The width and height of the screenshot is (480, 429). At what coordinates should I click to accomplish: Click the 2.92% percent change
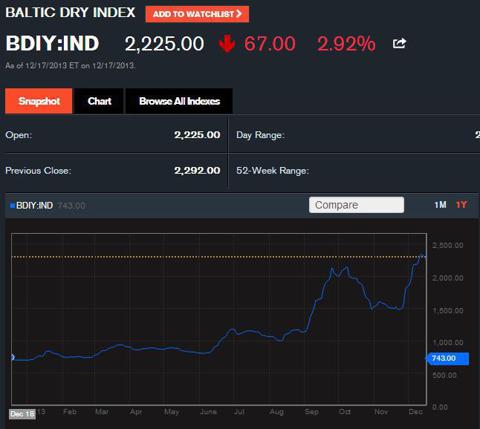click(346, 44)
